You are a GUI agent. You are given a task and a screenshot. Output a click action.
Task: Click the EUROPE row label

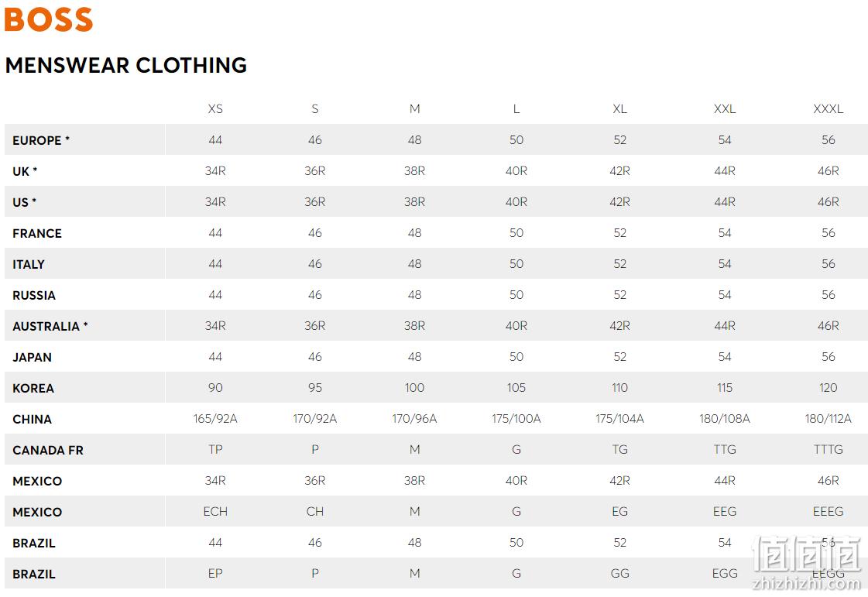(41, 141)
